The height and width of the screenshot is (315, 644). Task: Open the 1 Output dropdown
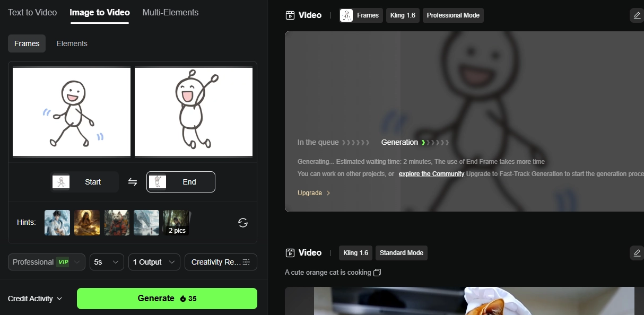pyautogui.click(x=154, y=261)
